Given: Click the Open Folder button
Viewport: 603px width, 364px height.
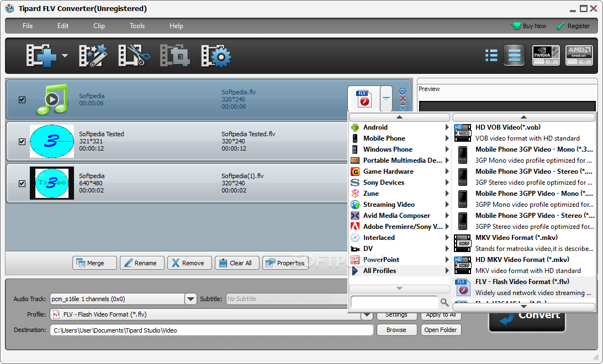Looking at the screenshot, I should pos(441,330).
